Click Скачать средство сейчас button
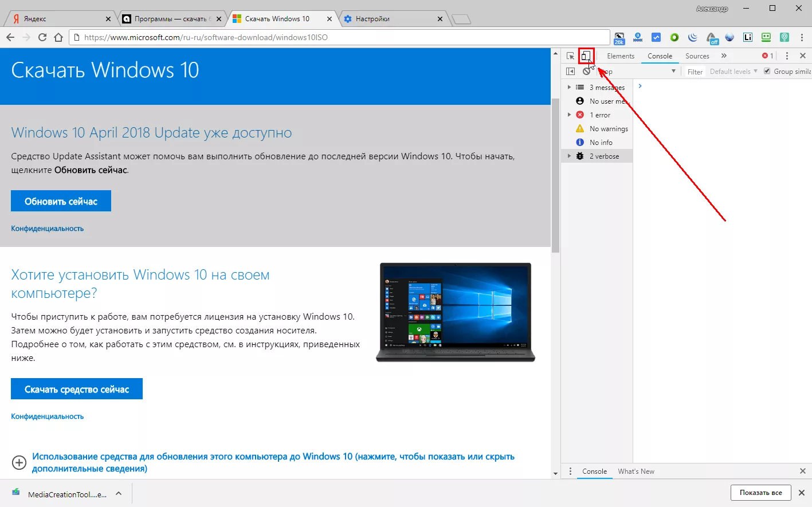The image size is (812, 507). point(77,389)
